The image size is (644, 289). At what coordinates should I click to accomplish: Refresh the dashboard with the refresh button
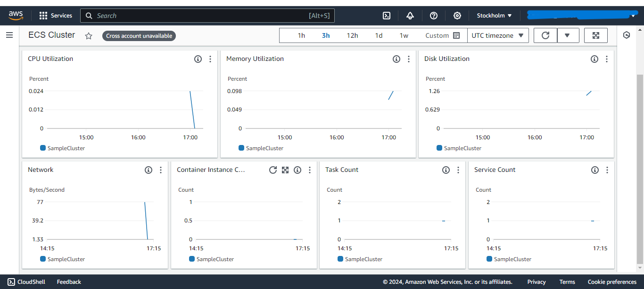[545, 35]
